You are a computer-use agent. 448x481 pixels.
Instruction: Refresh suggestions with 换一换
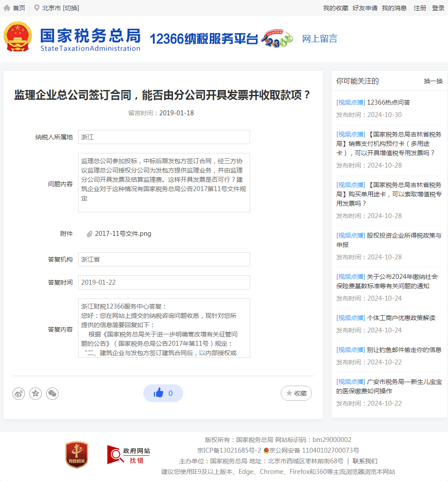point(433,81)
